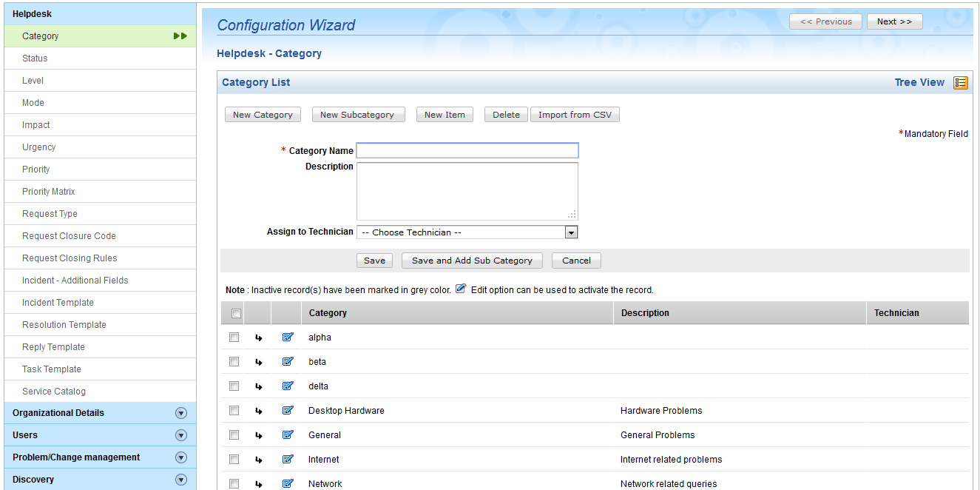Expand the Problem/Change management section
This screenshot has width=980, height=490.
coord(180,457)
